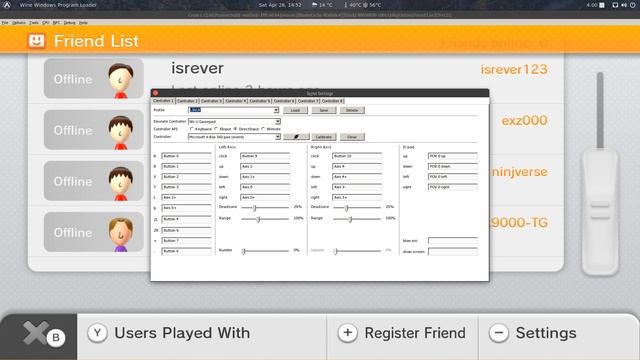Click the Arch logo in the top panel
Screen dimensions: 640x360
(7, 5)
